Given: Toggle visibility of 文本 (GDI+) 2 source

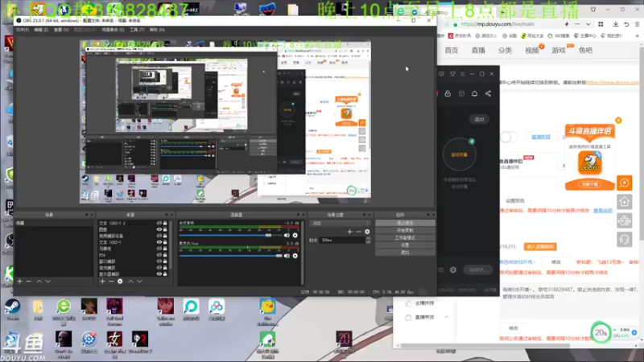Looking at the screenshot, I should pos(159,224).
